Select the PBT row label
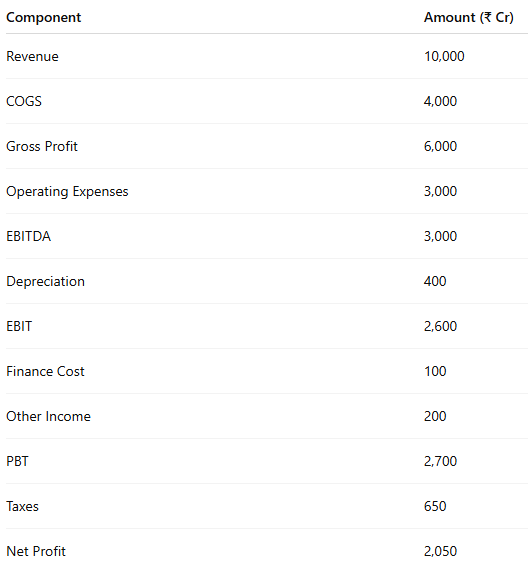Viewport: 528px width, 573px height. (17, 461)
